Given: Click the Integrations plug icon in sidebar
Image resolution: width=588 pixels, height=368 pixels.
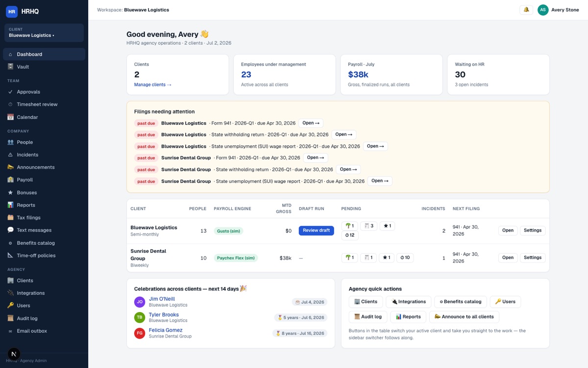Looking at the screenshot, I should coord(10,293).
